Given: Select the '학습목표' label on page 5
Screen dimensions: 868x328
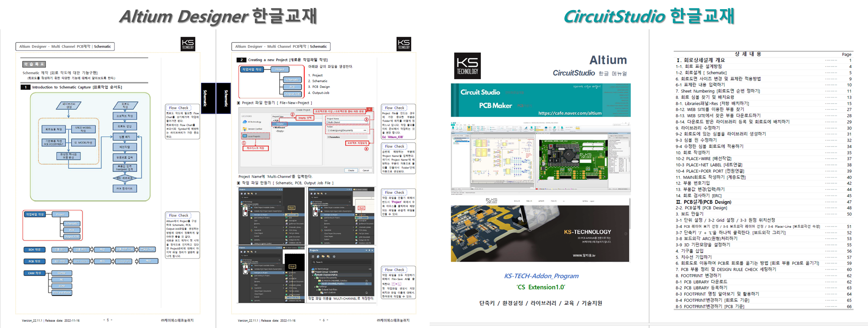Looking at the screenshot, I should [34, 64].
